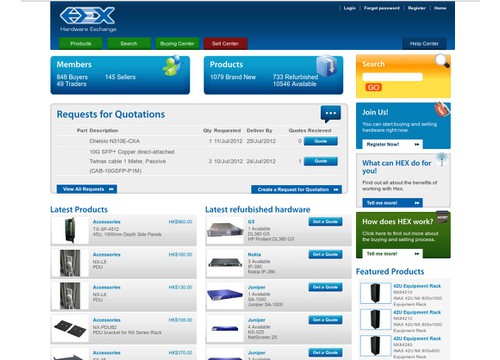Open the Sell Center tab

225,44
